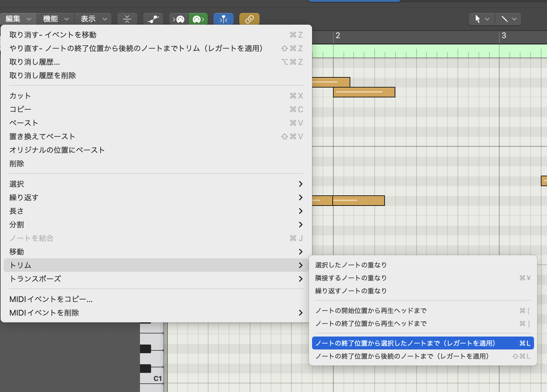
Task: Open the pencil tool menu
Action: [508, 19]
